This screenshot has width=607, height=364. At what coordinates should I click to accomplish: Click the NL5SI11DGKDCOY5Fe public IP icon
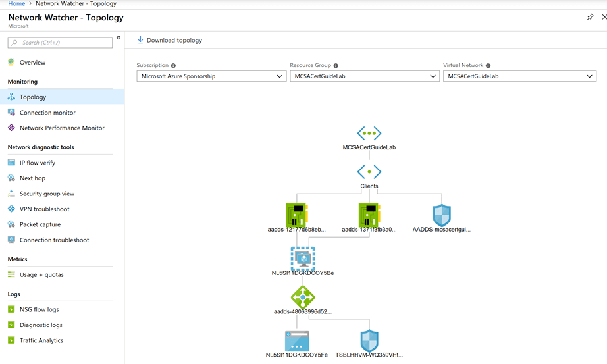297,341
